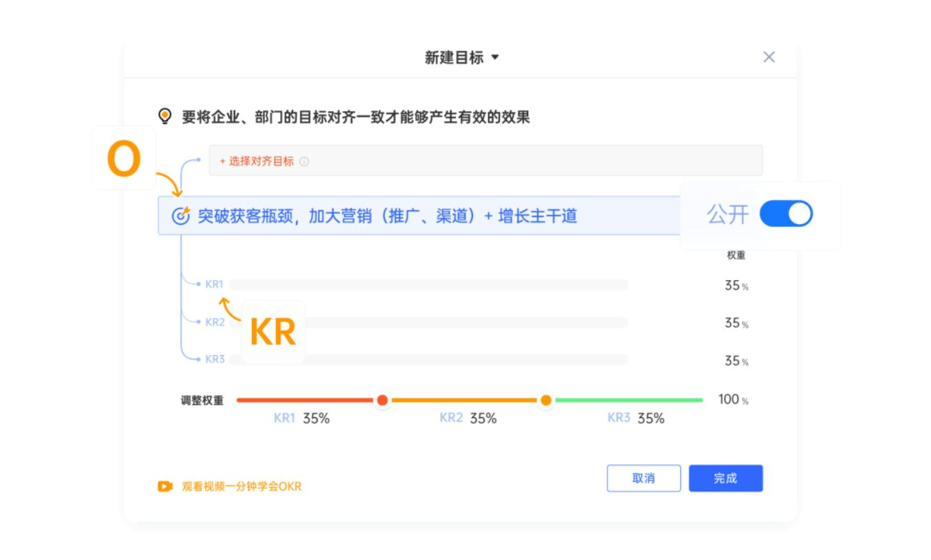Screen dimensions: 931x560
Task: Click the 取消 button
Action: (x=643, y=479)
